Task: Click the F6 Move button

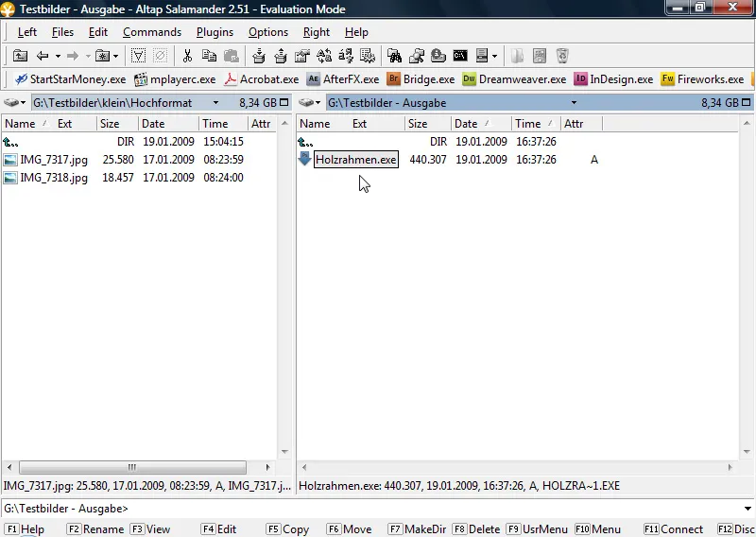Action: (x=349, y=529)
